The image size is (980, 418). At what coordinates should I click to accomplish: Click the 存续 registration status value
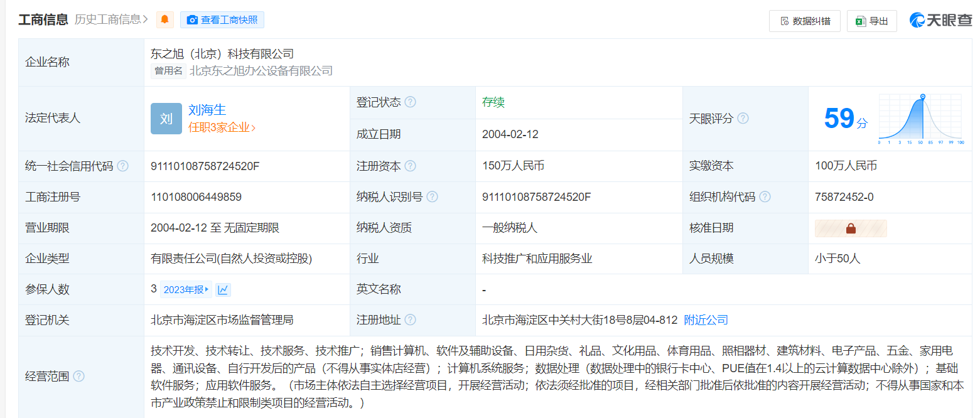pyautogui.click(x=493, y=102)
